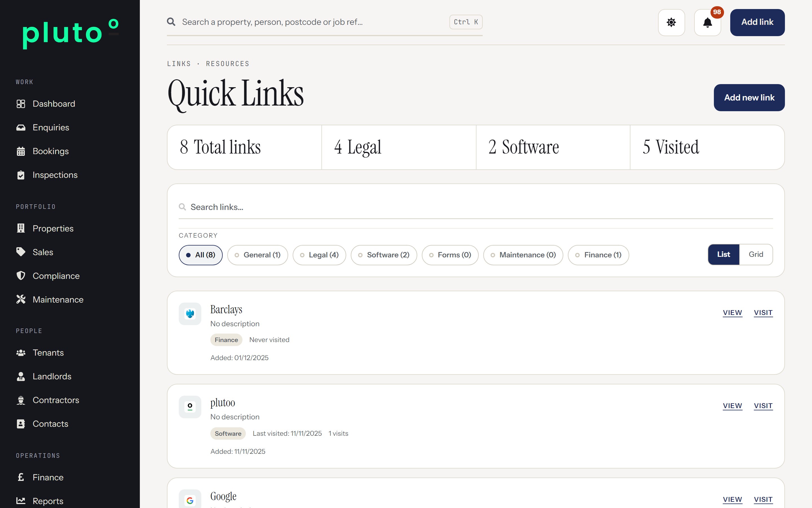This screenshot has height=508, width=812.
Task: Filter by Maintenance (0) category
Action: point(523,255)
